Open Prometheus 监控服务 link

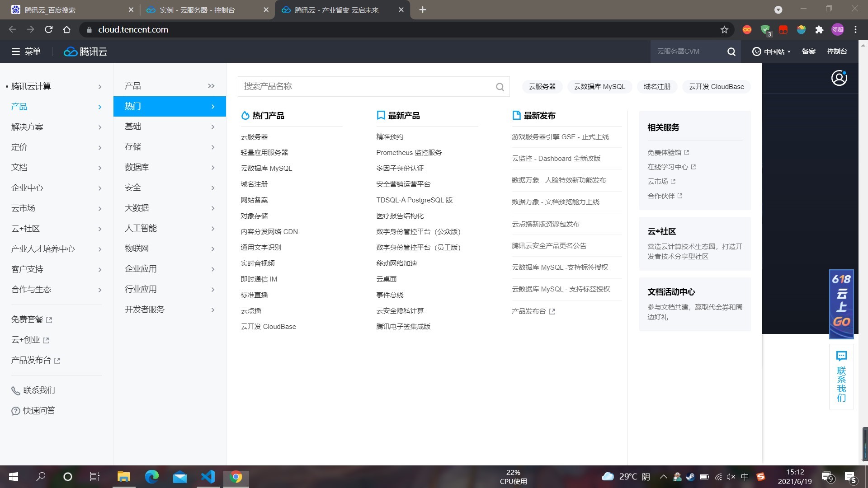409,153
